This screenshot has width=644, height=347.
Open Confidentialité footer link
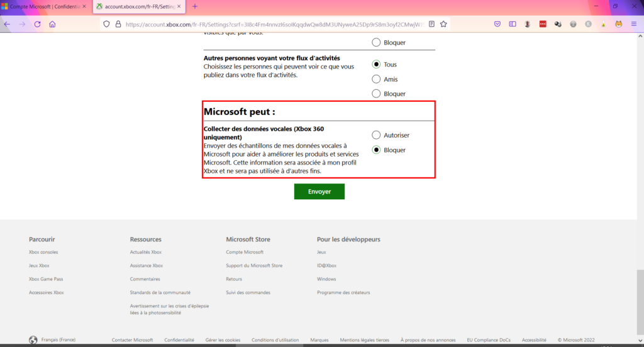click(x=179, y=340)
